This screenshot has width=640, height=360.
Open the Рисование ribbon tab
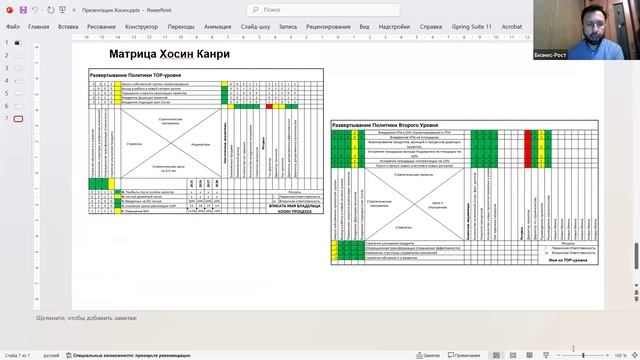pyautogui.click(x=101, y=27)
